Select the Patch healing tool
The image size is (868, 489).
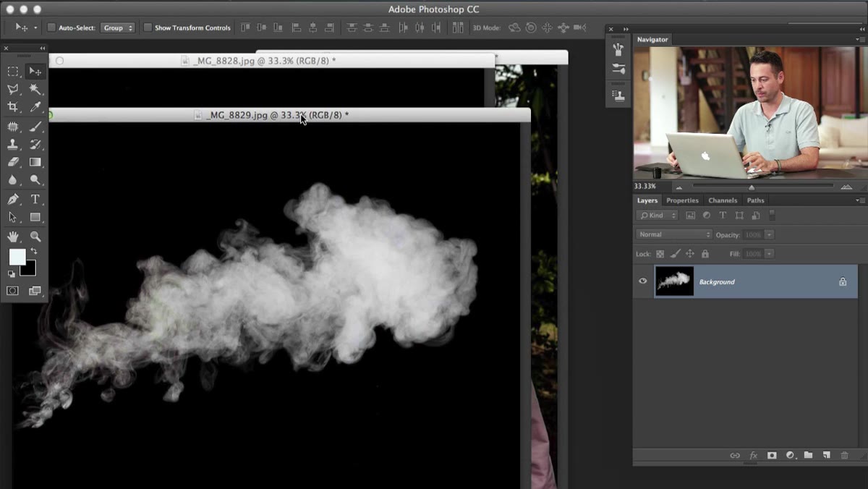[x=13, y=127]
